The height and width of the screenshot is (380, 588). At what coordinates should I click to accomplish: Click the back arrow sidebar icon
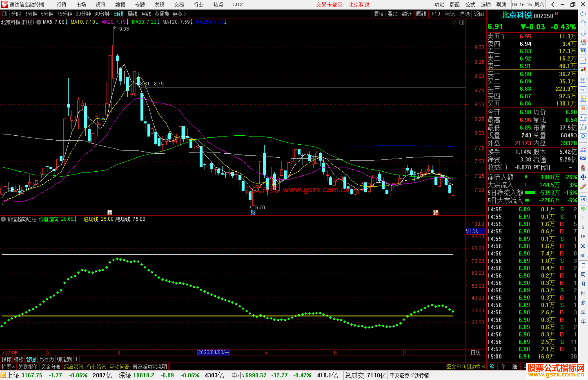(x=583, y=14)
